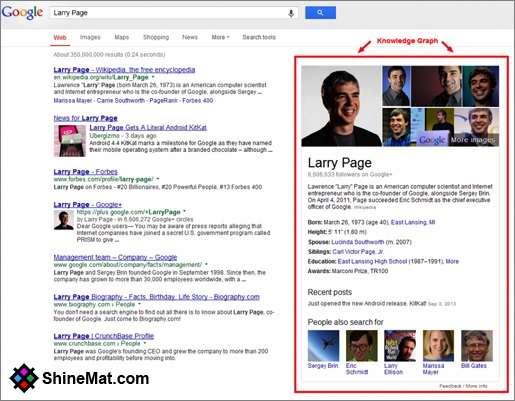The height and width of the screenshot is (401, 515).
Task: Click the blue search magnifier button
Action: [320, 13]
